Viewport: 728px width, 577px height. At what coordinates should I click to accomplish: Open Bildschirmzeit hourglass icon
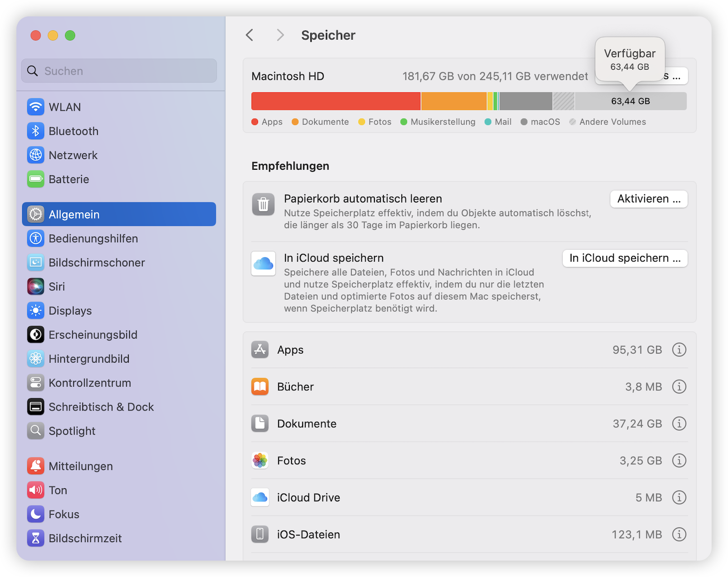35,539
